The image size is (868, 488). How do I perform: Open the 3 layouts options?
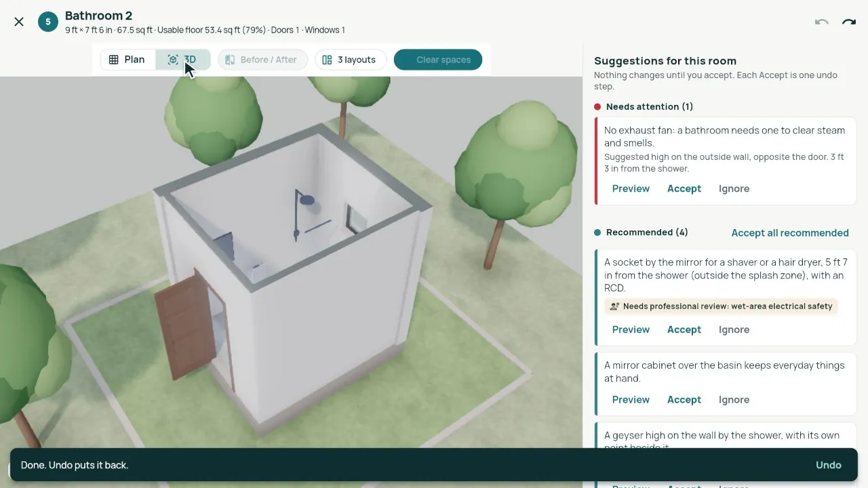tap(350, 60)
